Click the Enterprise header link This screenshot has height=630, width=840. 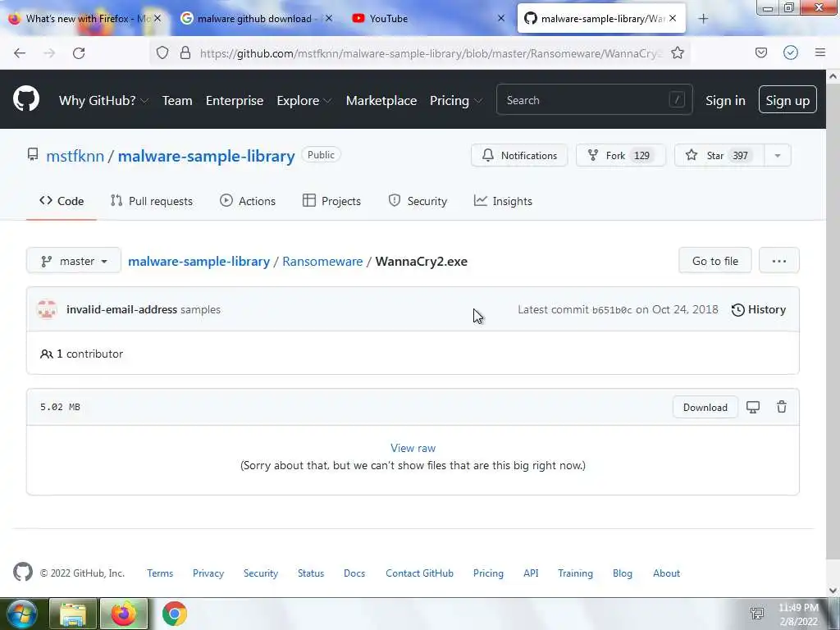(x=235, y=100)
